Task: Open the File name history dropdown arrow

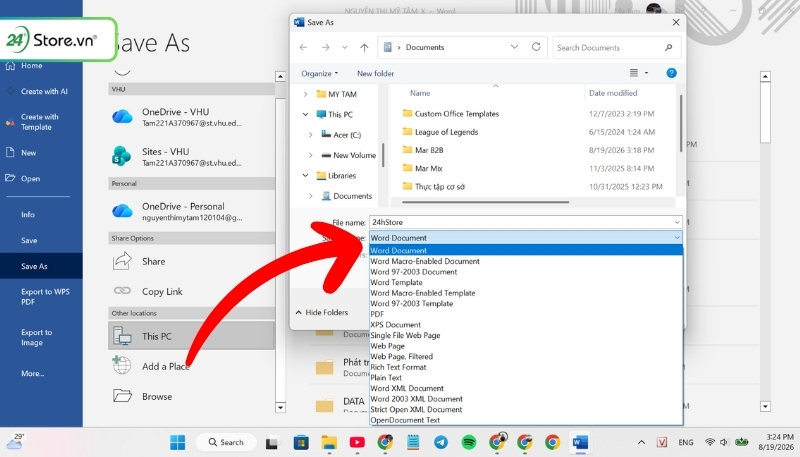Action: (x=677, y=222)
